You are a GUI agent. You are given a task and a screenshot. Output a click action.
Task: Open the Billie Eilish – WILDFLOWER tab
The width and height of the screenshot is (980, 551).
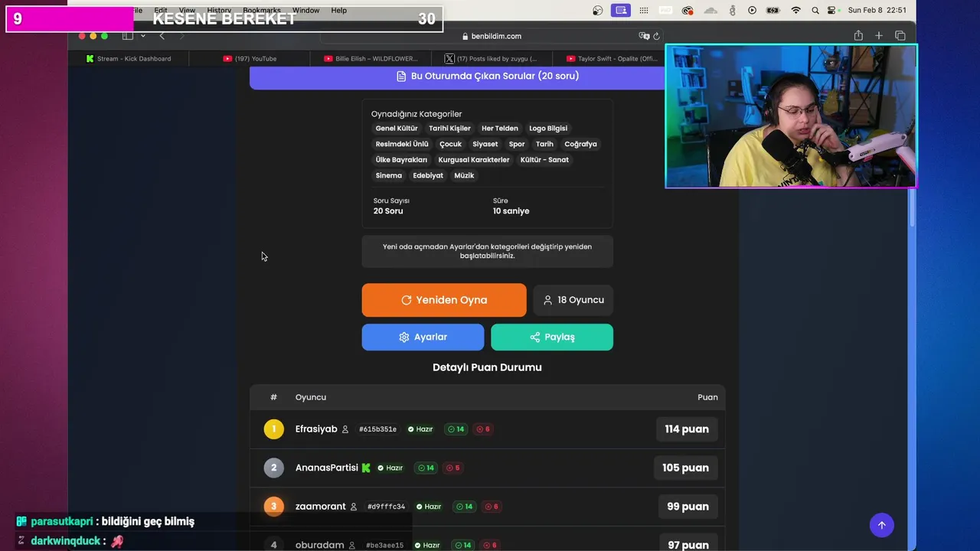371,58
